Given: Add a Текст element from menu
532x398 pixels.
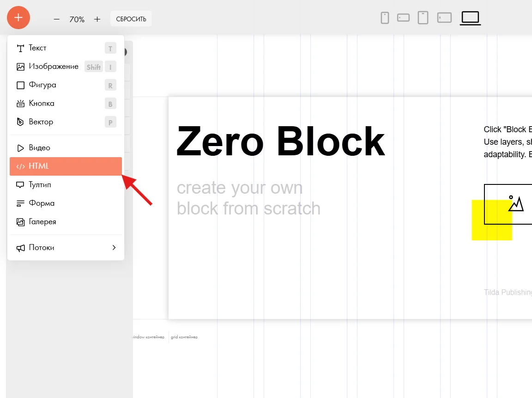Looking at the screenshot, I should point(66,48).
